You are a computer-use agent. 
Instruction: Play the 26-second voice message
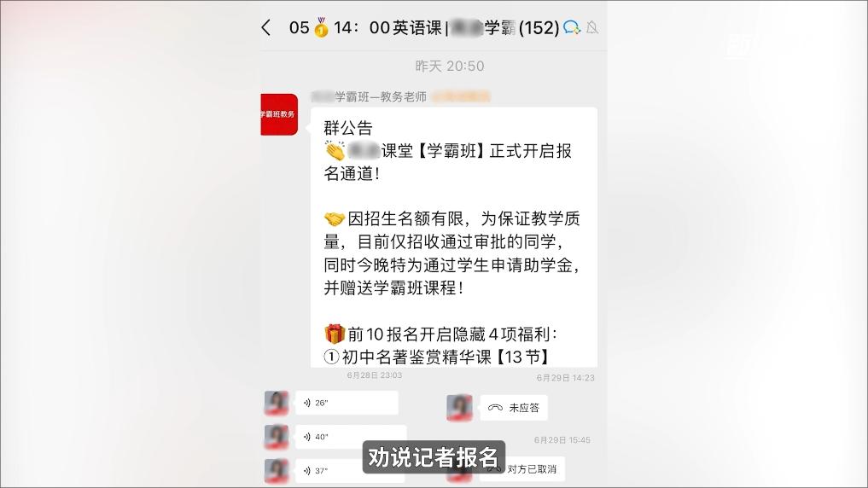[x=347, y=403]
